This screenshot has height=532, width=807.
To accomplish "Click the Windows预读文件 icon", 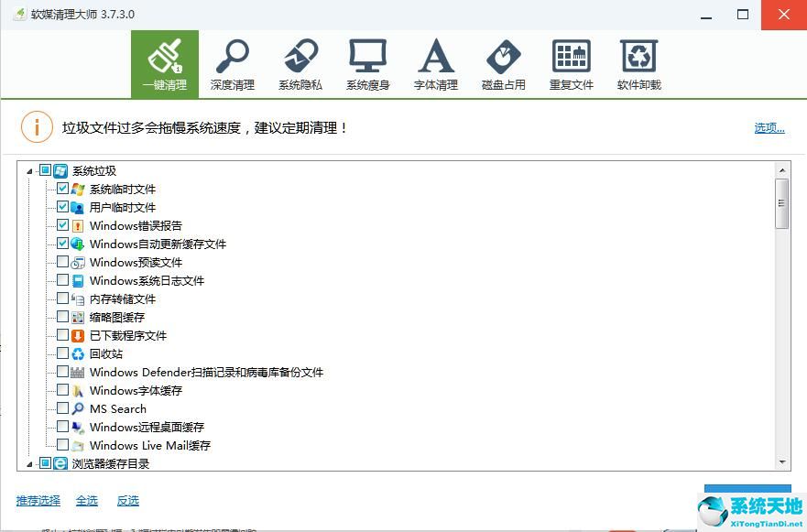I will tap(78, 263).
